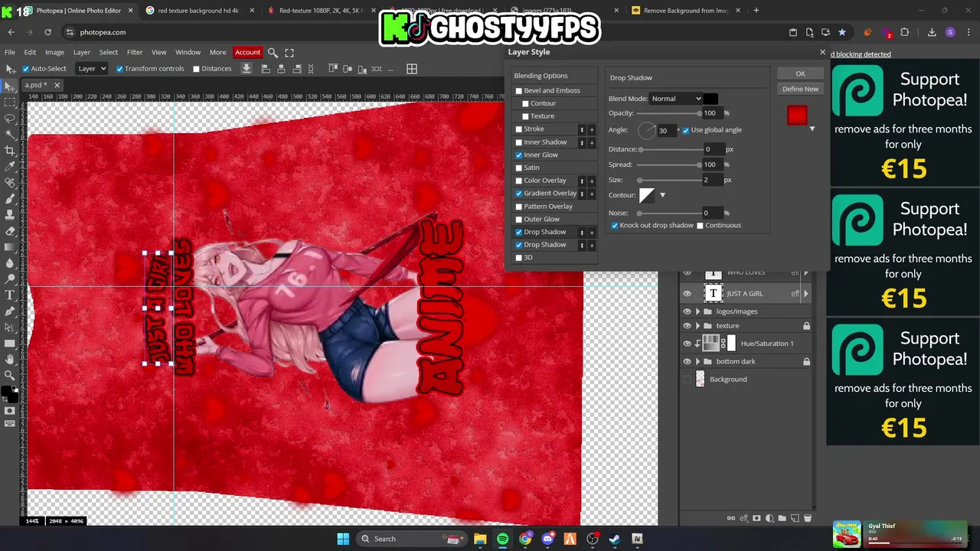Open the Contour dropdown arrow
The width and height of the screenshot is (980, 551).
[x=662, y=195]
